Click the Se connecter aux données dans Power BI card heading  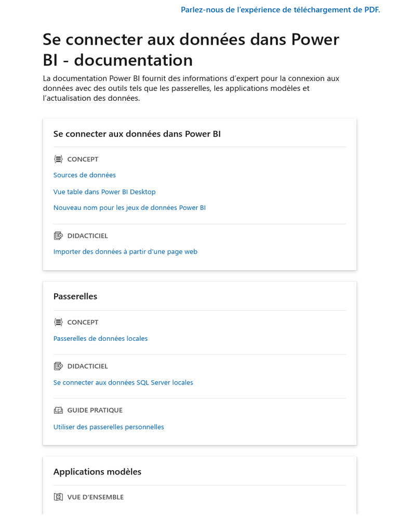[x=137, y=134]
